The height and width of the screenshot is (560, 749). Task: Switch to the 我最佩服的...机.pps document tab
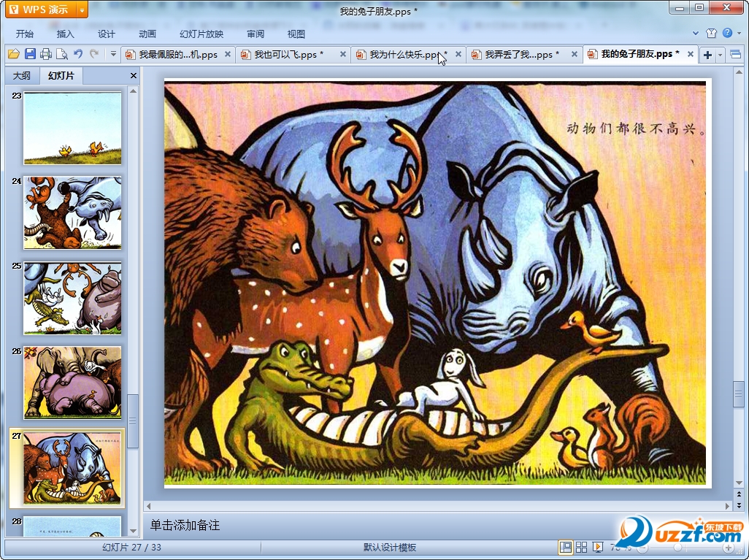[177, 55]
